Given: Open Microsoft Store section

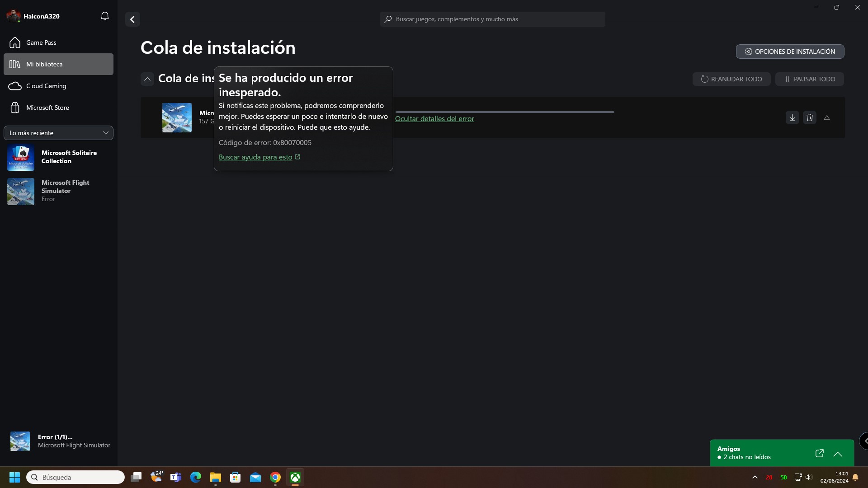Looking at the screenshot, I should coord(58,108).
